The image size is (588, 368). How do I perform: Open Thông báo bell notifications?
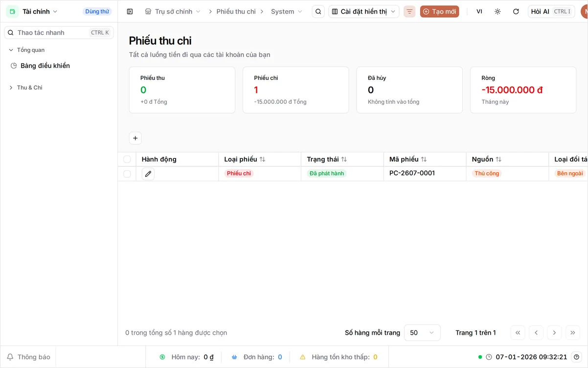point(29,357)
